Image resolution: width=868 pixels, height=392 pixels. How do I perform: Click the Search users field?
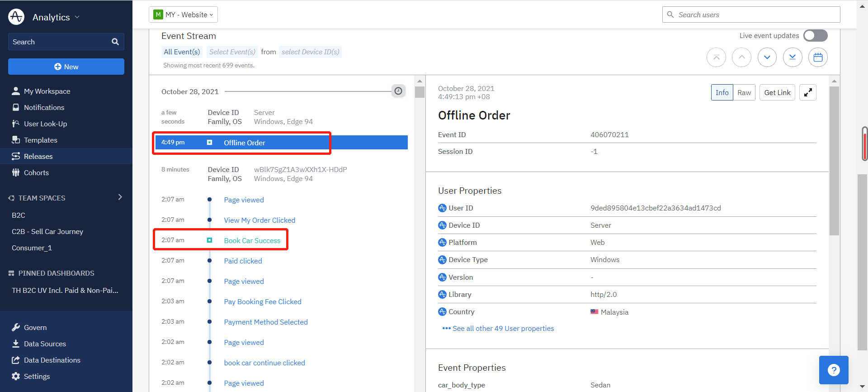751,14
